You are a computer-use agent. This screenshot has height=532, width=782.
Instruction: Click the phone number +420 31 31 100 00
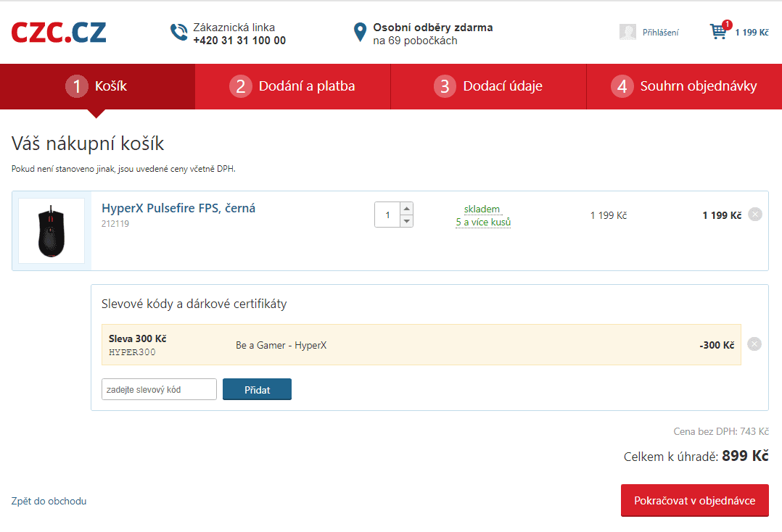[x=239, y=41]
